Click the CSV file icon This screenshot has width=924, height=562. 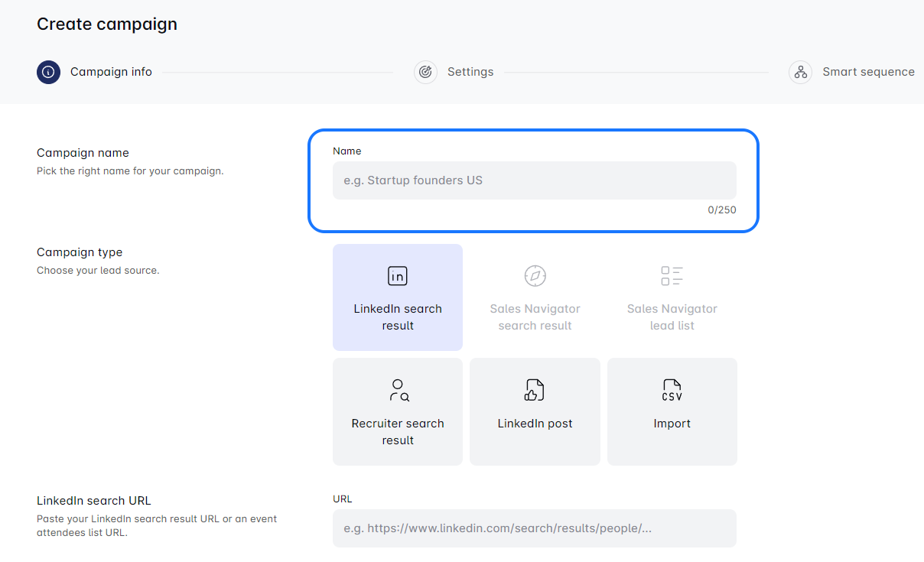[672, 390]
